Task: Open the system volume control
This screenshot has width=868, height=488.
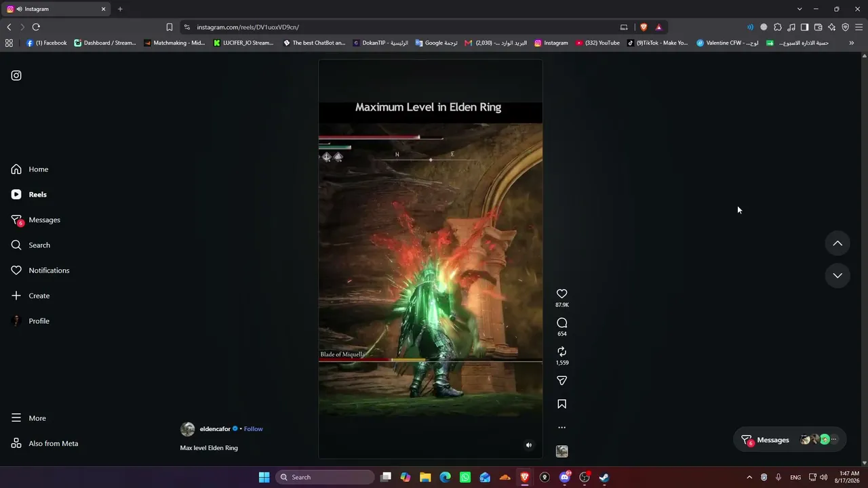Action: pyautogui.click(x=823, y=477)
